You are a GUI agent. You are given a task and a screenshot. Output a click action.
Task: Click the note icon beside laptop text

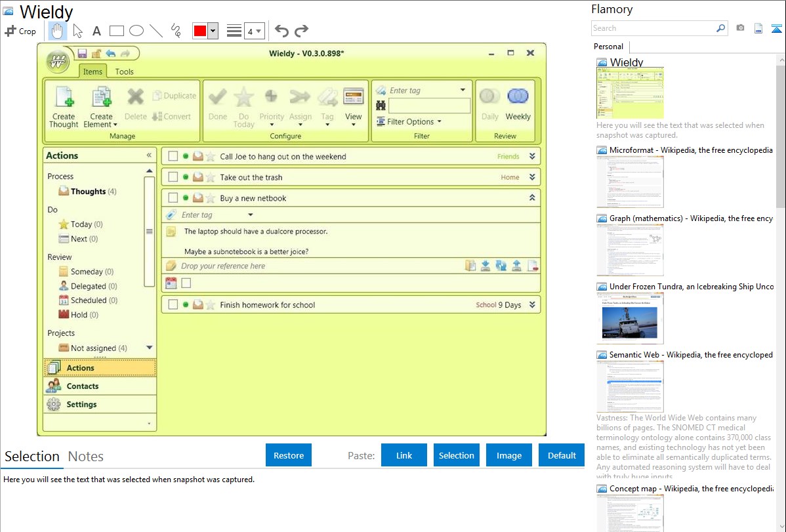pos(171,232)
